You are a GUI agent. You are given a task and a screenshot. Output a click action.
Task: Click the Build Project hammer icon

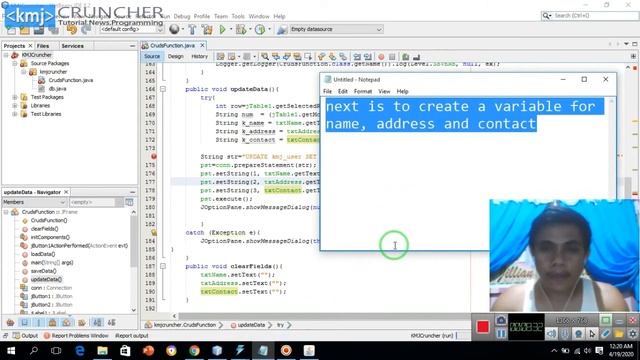pos(192,29)
